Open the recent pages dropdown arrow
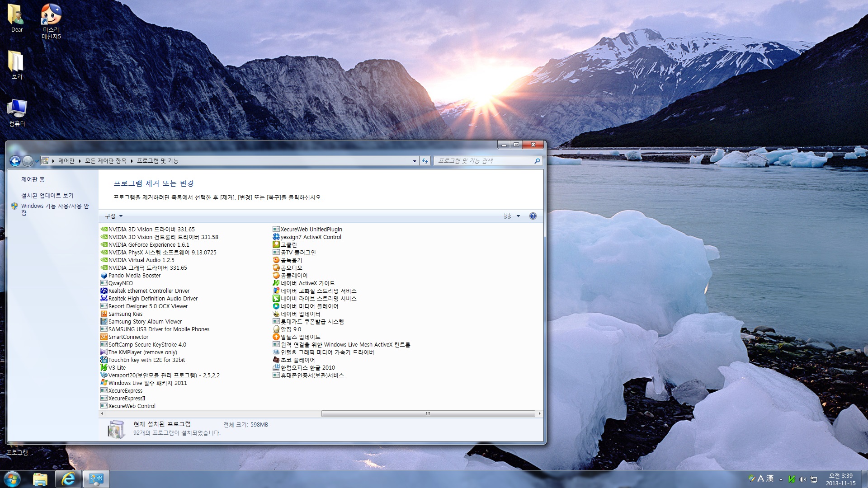868x488 pixels. (x=37, y=161)
